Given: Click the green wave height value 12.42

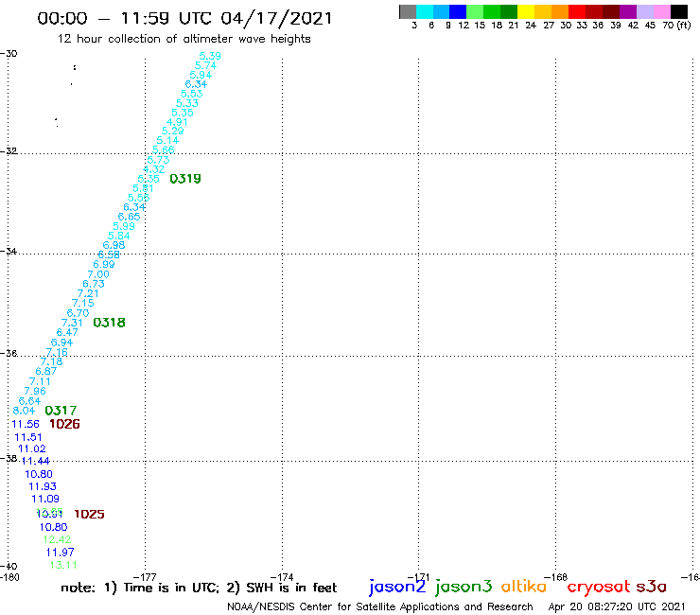Looking at the screenshot, I should (x=57, y=539).
